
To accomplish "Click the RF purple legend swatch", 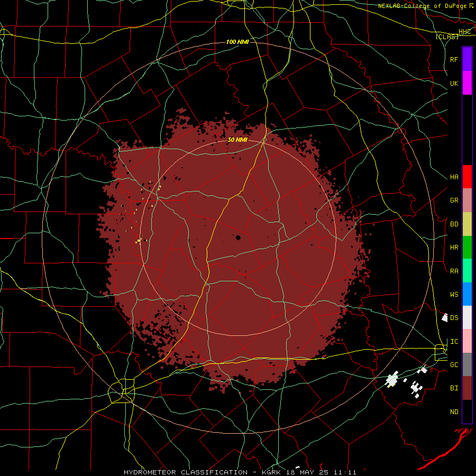I will 467,59.
